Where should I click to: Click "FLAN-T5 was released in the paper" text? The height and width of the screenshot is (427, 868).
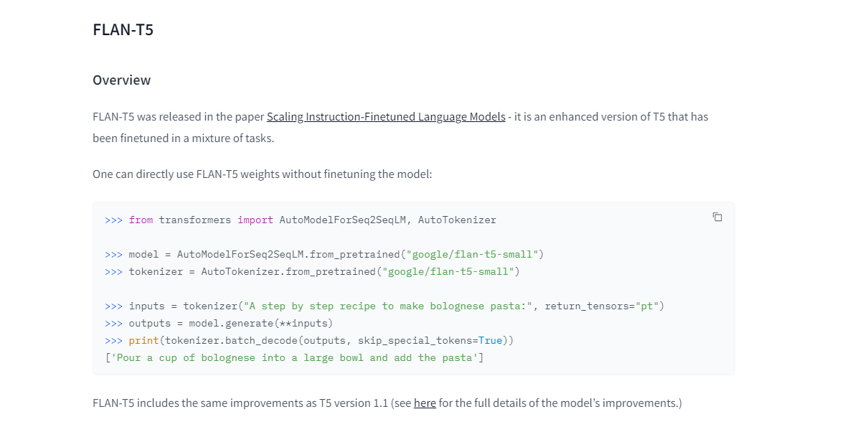(x=178, y=116)
